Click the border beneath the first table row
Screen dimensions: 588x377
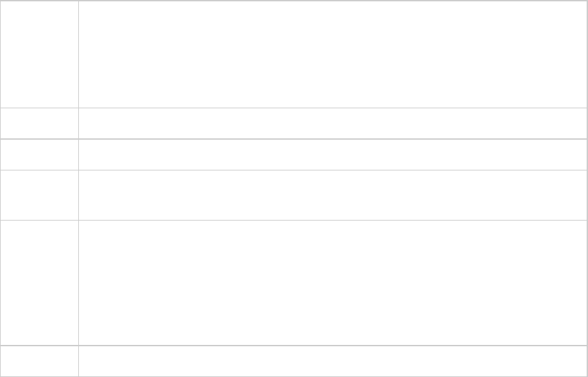(x=331, y=108)
